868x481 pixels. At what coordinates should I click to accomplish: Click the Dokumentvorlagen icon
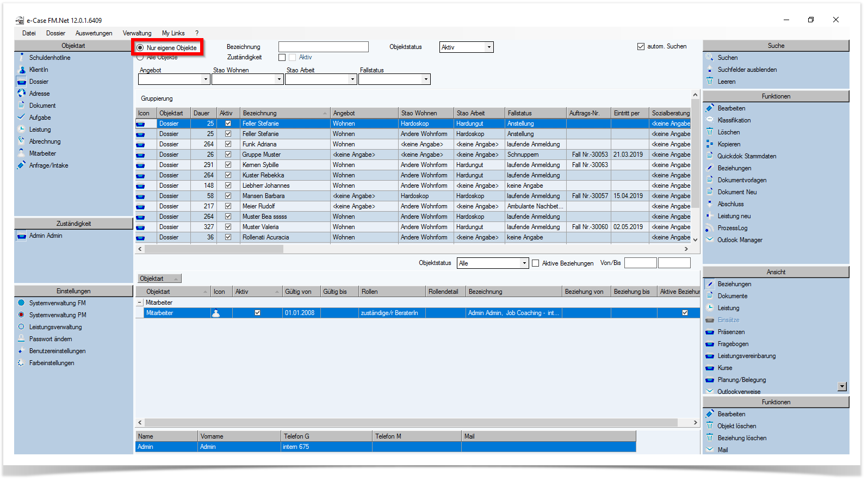[x=710, y=180]
